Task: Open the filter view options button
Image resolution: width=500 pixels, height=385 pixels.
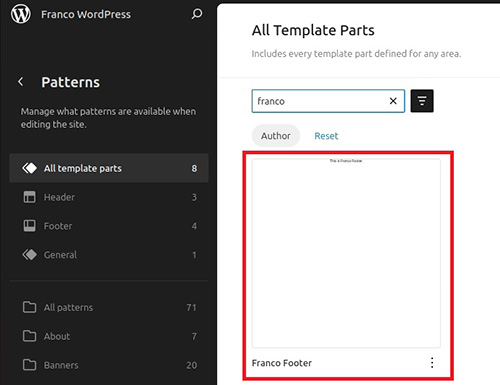Action: pyautogui.click(x=422, y=101)
